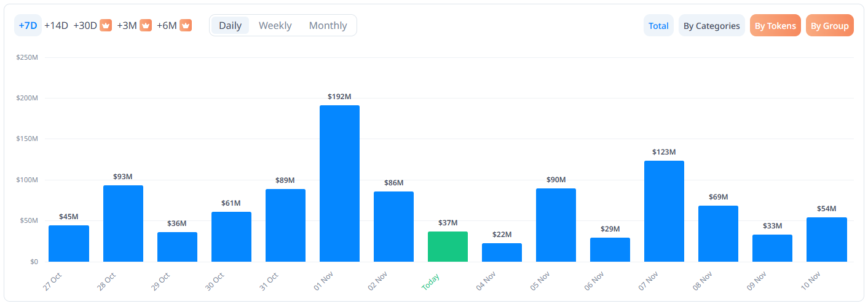This screenshot has height=306, width=868.
Task: Click the $123M bar for 07 Nov
Action: (664, 211)
